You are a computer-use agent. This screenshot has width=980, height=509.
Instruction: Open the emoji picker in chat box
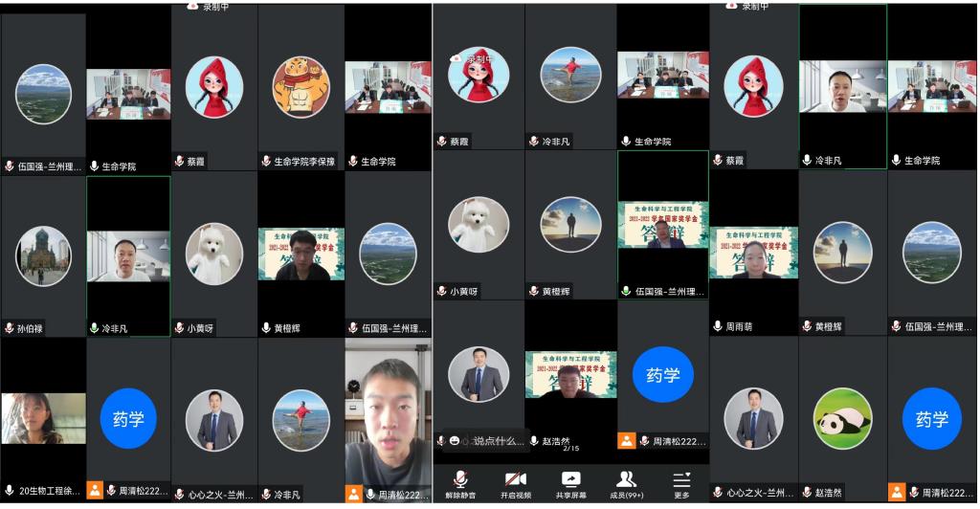tap(455, 441)
